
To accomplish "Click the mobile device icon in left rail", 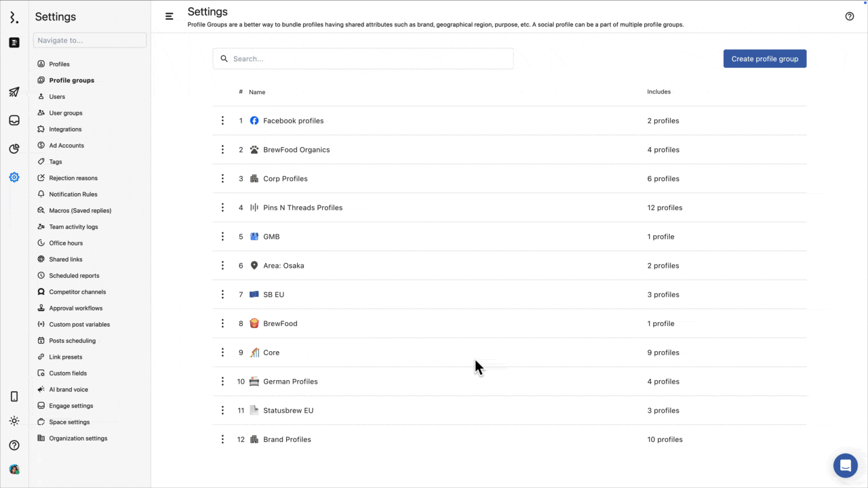I will 14,396.
